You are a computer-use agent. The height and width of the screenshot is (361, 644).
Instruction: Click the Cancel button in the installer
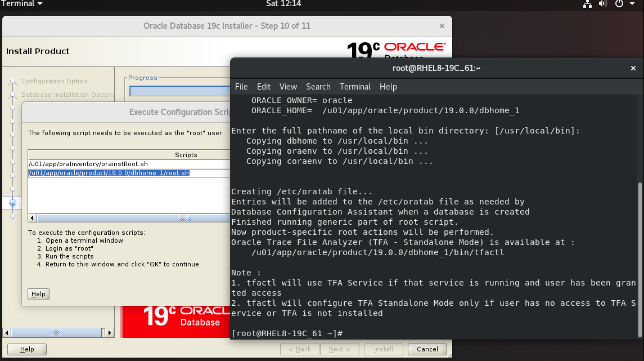click(427, 350)
